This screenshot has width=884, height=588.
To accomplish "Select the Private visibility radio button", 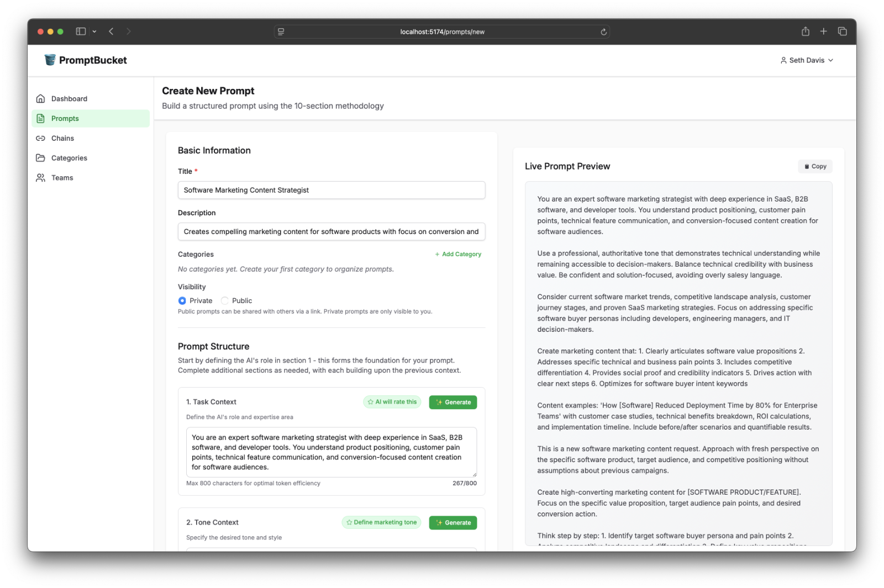I will point(182,301).
